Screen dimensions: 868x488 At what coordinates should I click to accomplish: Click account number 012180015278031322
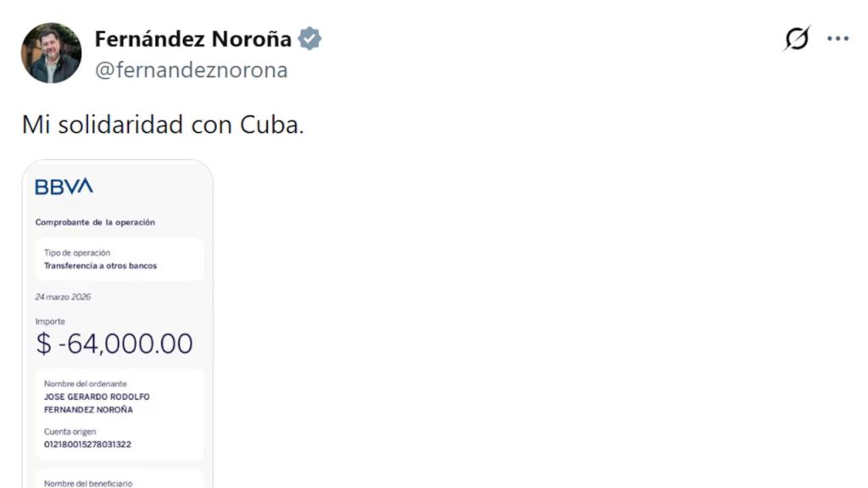pyautogui.click(x=87, y=444)
